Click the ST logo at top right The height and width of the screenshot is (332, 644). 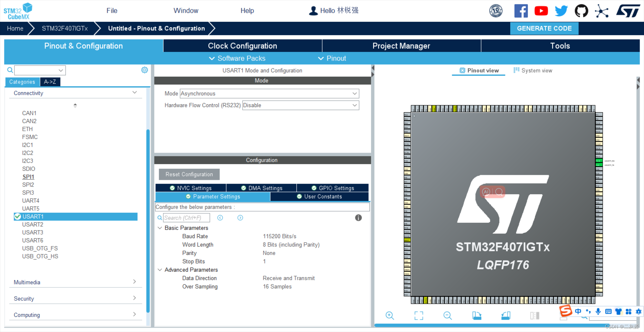628,11
